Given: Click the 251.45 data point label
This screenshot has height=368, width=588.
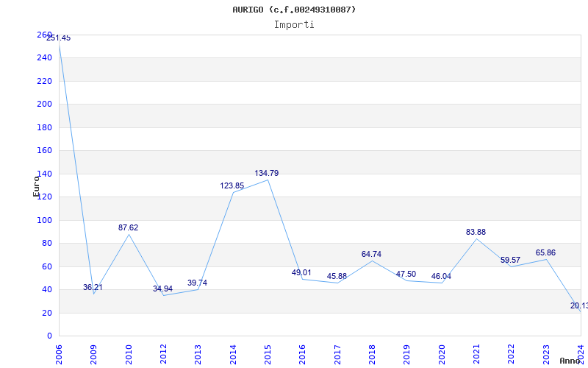Looking at the screenshot, I should (x=59, y=38).
